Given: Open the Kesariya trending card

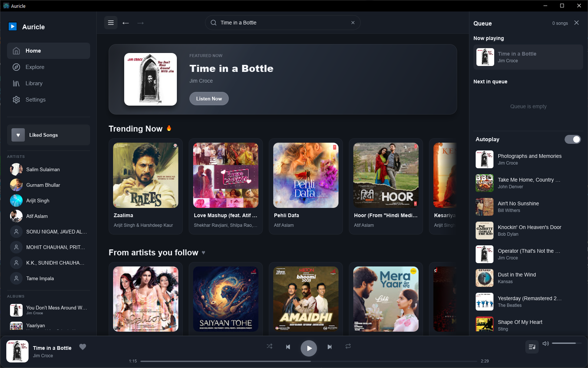Looking at the screenshot, I should click(x=443, y=186).
